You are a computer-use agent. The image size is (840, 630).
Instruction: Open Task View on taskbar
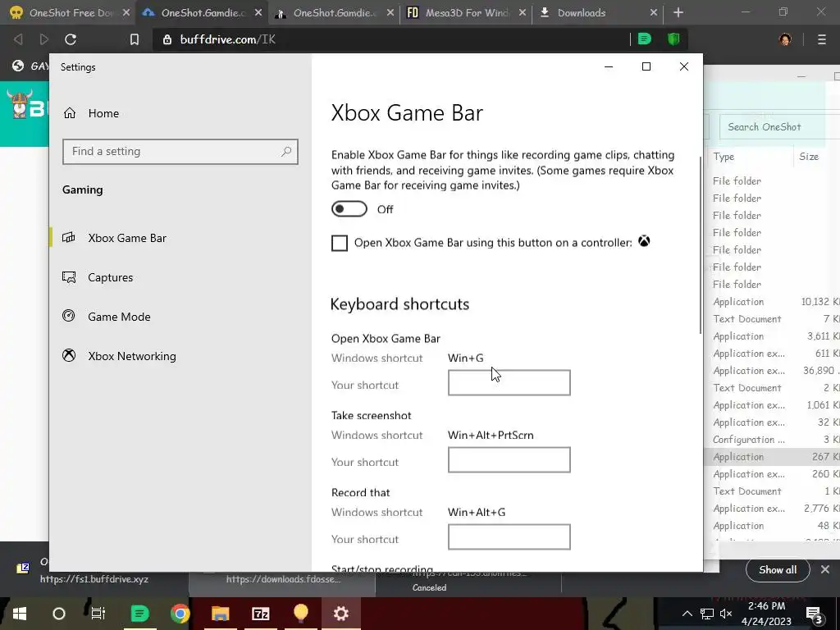(x=98, y=614)
